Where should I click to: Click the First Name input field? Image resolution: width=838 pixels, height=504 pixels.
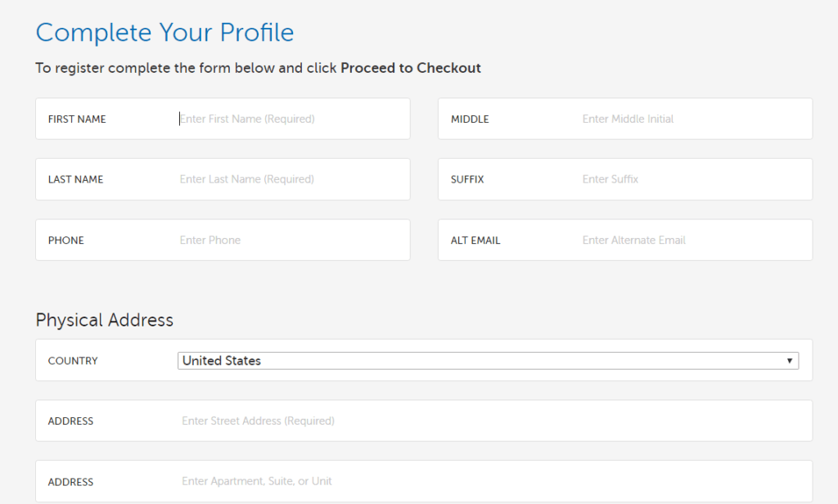click(286, 119)
